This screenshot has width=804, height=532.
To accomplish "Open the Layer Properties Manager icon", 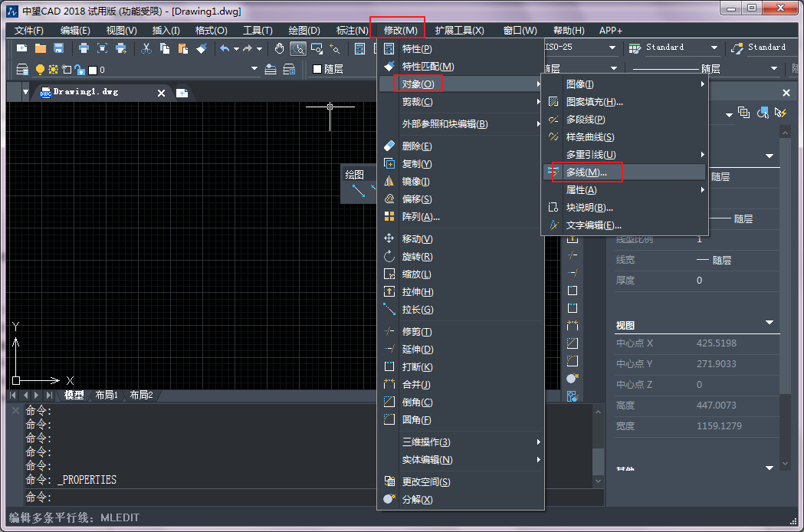I will pyautogui.click(x=22, y=67).
